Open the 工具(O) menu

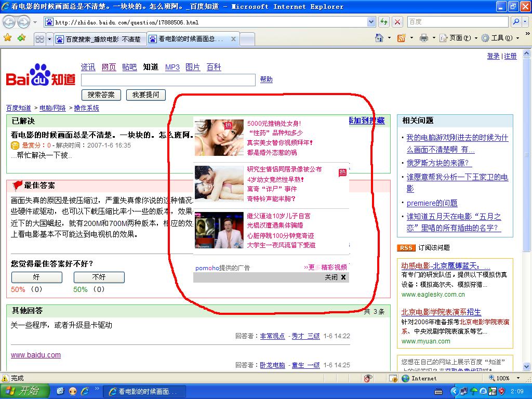coord(500,37)
